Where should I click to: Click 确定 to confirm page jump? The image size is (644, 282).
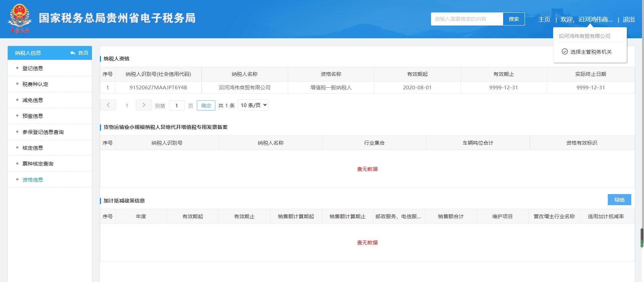coord(206,105)
